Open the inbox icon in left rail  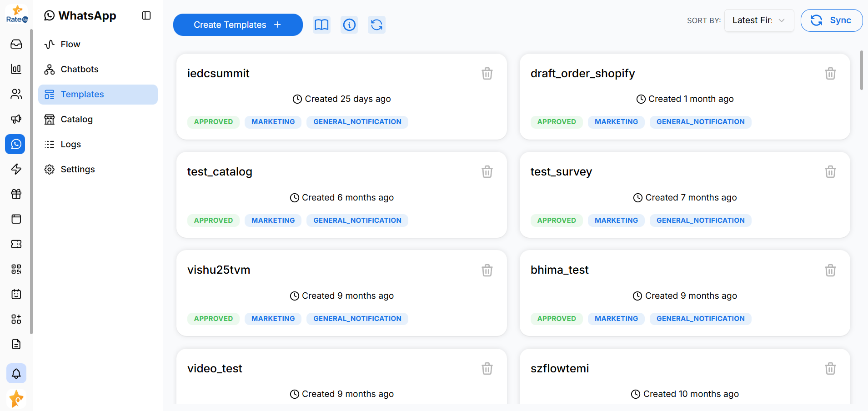click(16, 44)
